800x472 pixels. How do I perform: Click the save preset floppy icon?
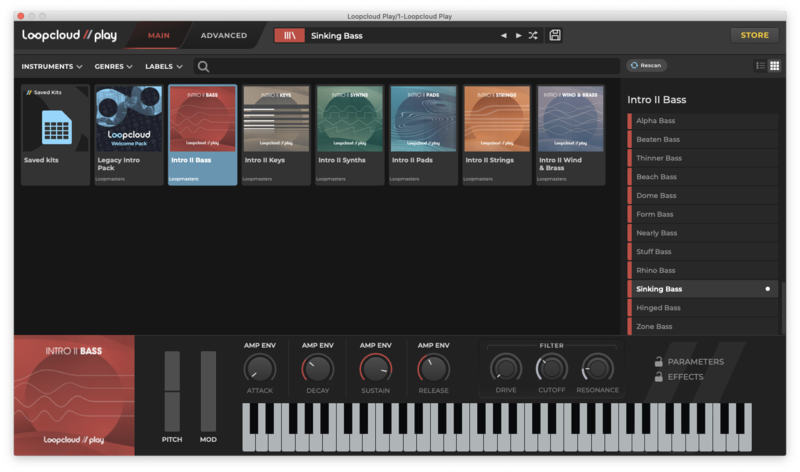[x=555, y=36]
